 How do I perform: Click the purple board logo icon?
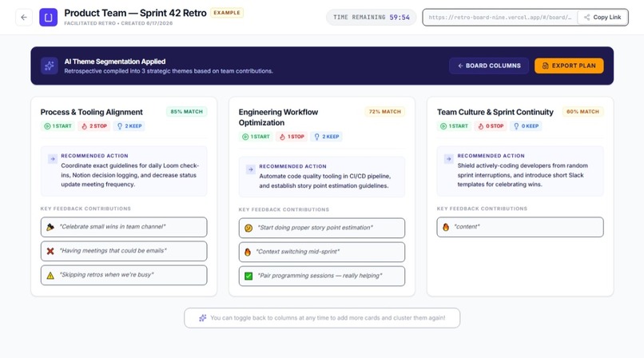[49, 18]
